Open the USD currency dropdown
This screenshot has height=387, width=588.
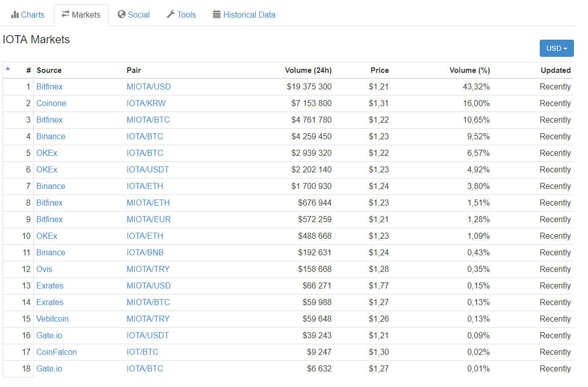[x=556, y=48]
